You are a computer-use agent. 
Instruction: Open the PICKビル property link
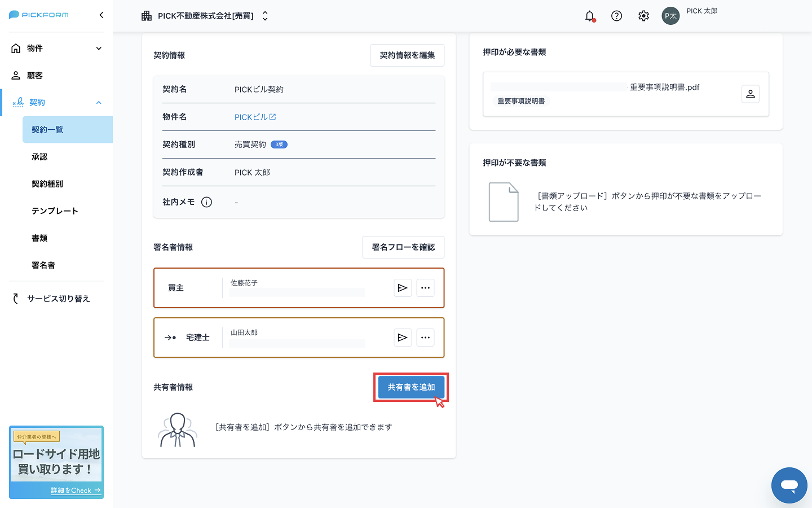point(255,117)
